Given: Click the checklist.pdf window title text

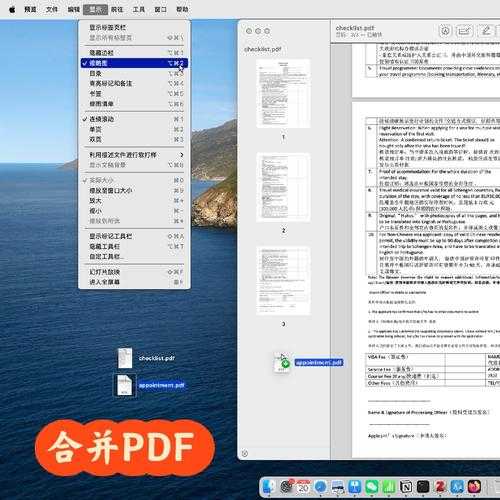Looking at the screenshot, I should click(x=355, y=28).
